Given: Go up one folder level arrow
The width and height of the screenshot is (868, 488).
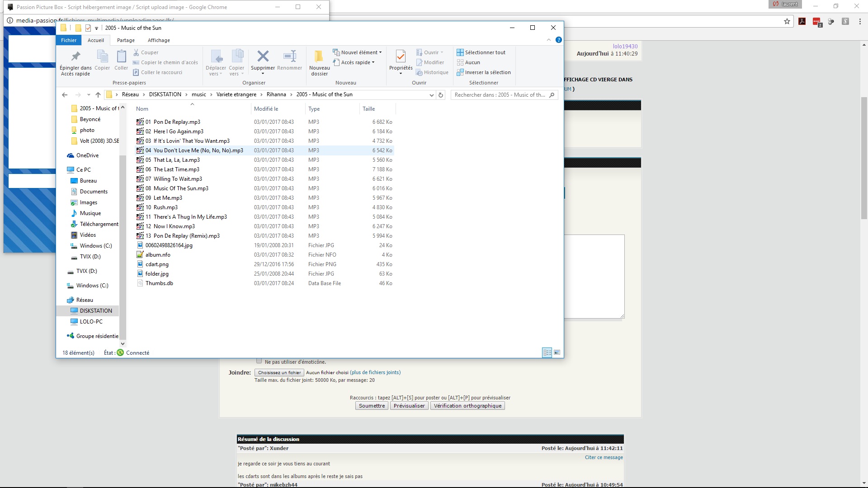Looking at the screenshot, I should [98, 95].
